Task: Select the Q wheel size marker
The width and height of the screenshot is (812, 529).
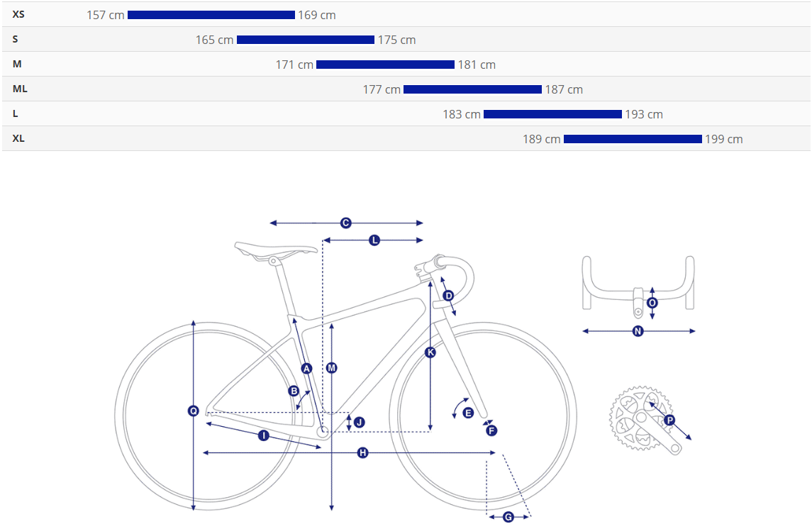Action: coord(193,411)
